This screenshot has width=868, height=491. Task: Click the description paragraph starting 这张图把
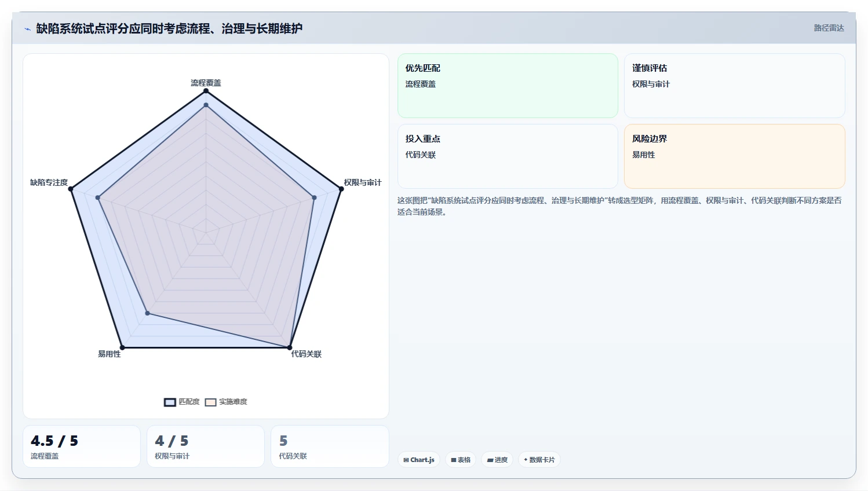click(619, 206)
